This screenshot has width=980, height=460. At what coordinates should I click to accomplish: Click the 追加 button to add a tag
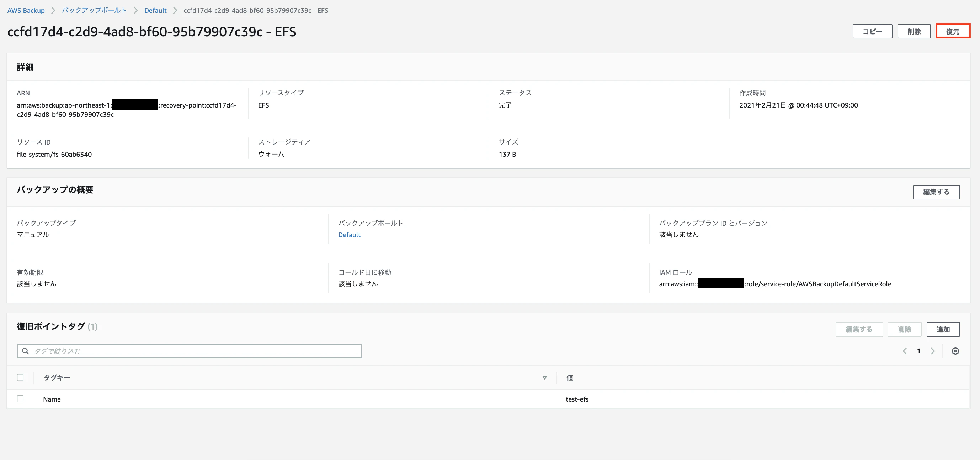click(x=943, y=329)
